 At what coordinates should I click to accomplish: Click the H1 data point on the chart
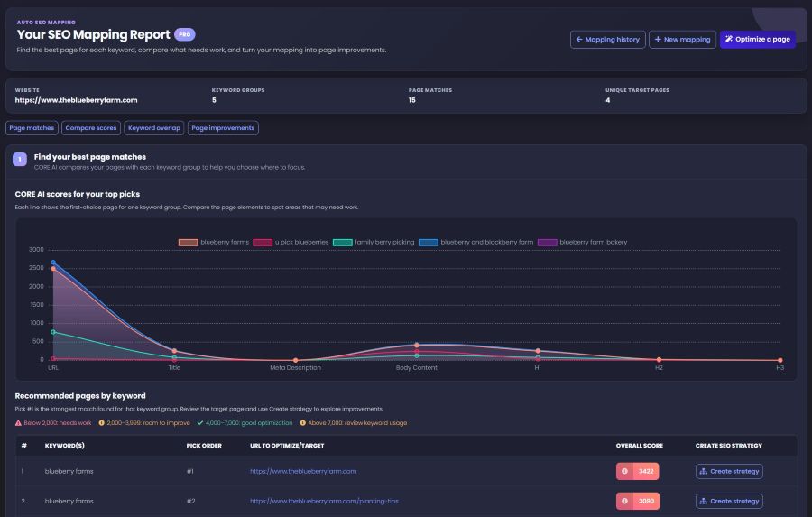point(538,351)
